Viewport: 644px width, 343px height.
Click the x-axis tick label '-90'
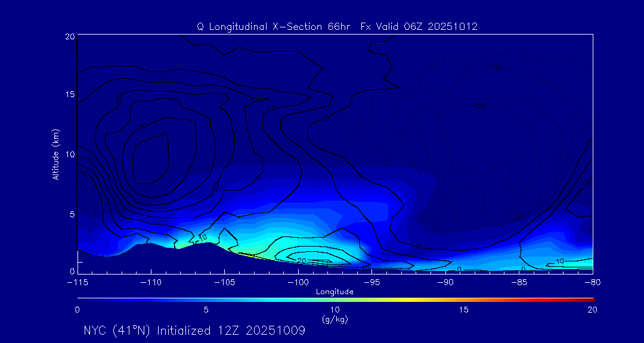(x=445, y=282)
